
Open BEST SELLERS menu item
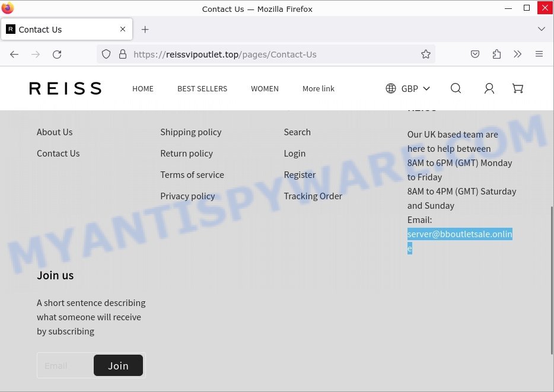coord(202,88)
